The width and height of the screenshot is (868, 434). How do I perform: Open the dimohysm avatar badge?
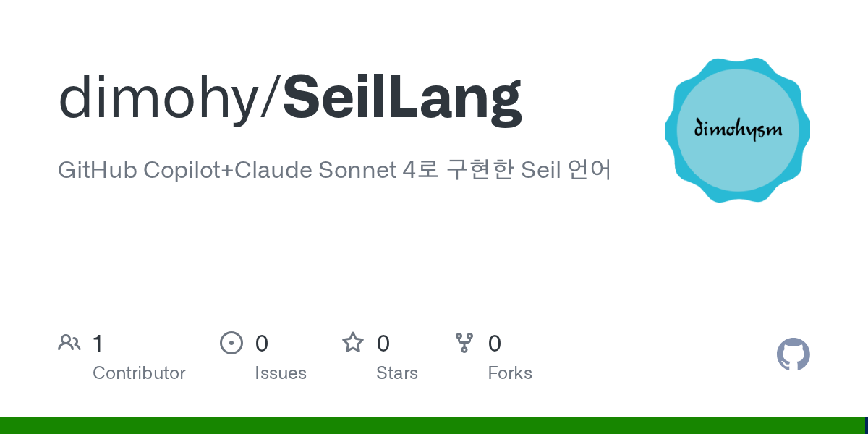pyautogui.click(x=738, y=130)
